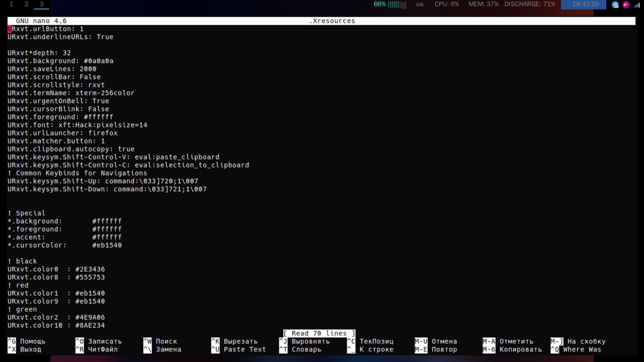Click the URxvt.color8 : #555753 line
Image resolution: width=644 pixels, height=362 pixels.
[x=56, y=277]
